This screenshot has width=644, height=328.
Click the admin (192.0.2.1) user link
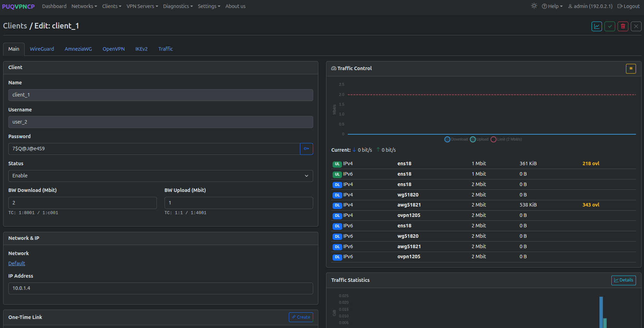[590, 6]
